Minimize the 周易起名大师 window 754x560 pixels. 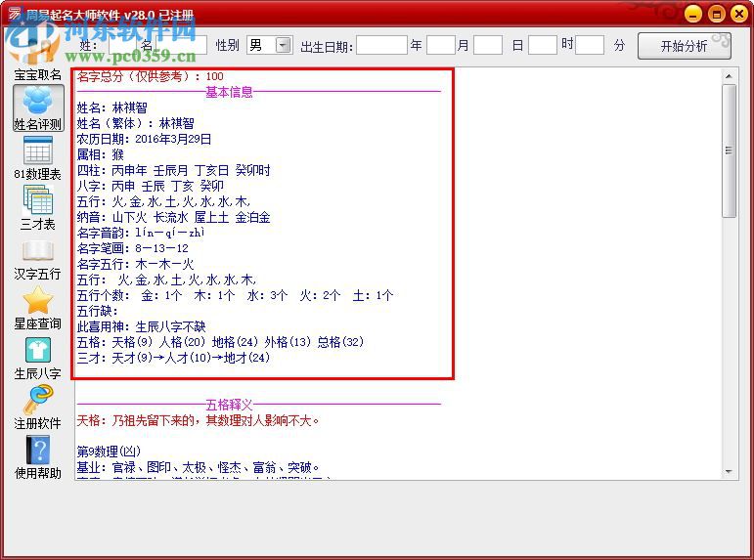[x=693, y=14]
